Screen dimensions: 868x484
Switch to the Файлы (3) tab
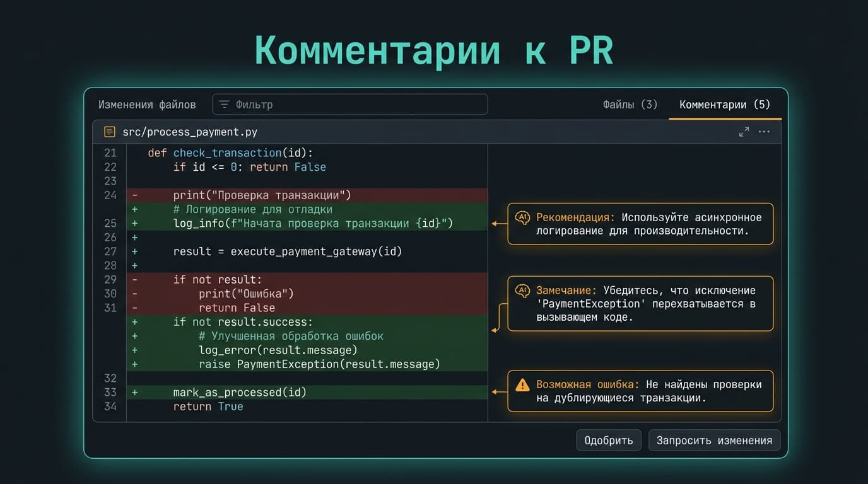click(630, 105)
